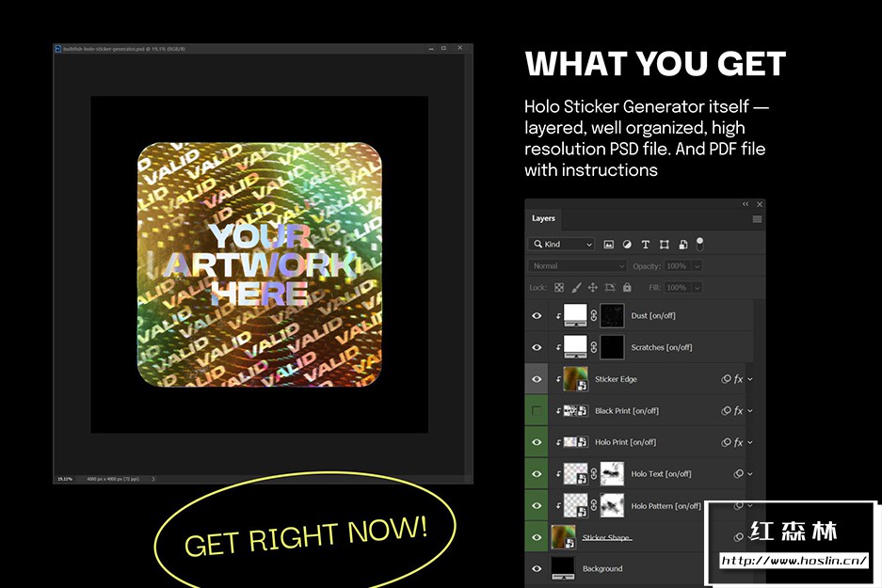Hide the Holo Print layer via eye icon
Viewport: 882px width, 588px height.
click(537, 442)
